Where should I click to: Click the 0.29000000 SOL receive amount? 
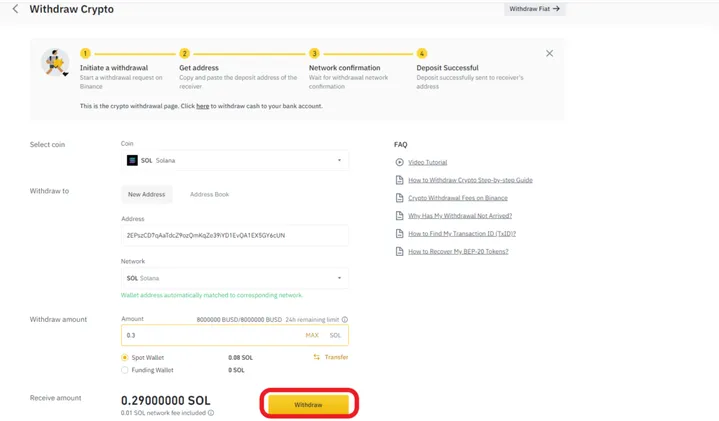(166, 400)
